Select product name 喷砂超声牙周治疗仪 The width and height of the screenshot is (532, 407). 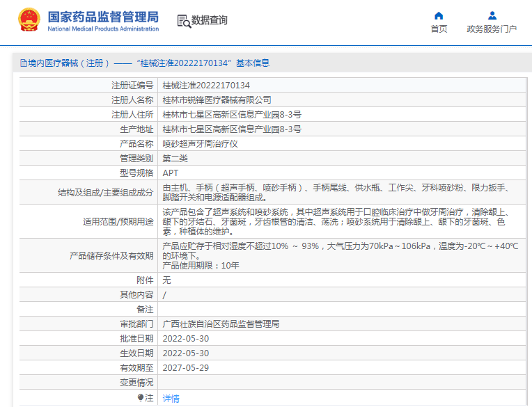pos(200,144)
